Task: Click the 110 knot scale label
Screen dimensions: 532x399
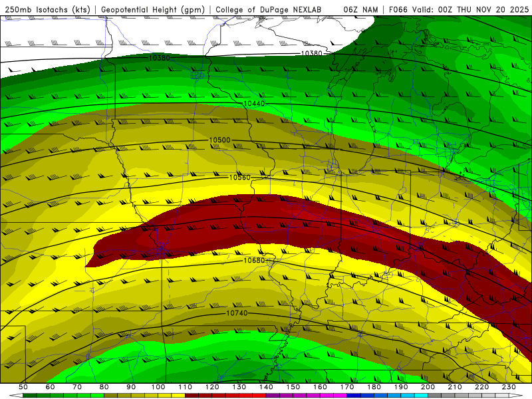Action: tap(186, 387)
